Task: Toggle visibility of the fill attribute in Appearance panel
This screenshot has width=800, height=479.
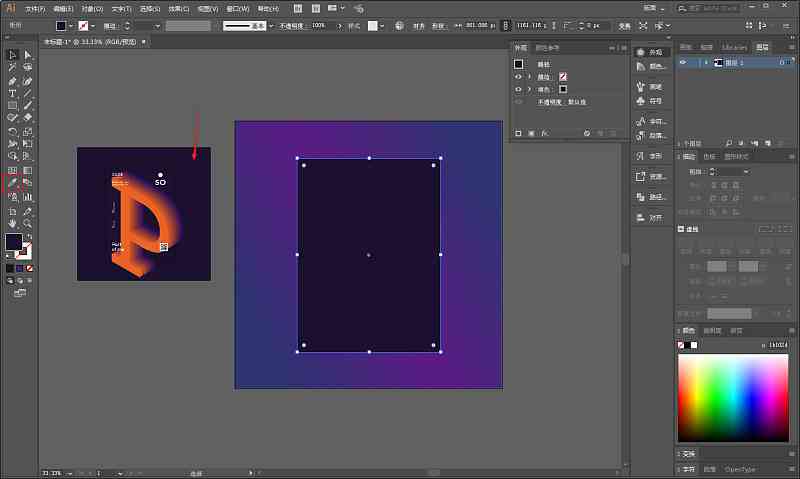Action: (518, 89)
